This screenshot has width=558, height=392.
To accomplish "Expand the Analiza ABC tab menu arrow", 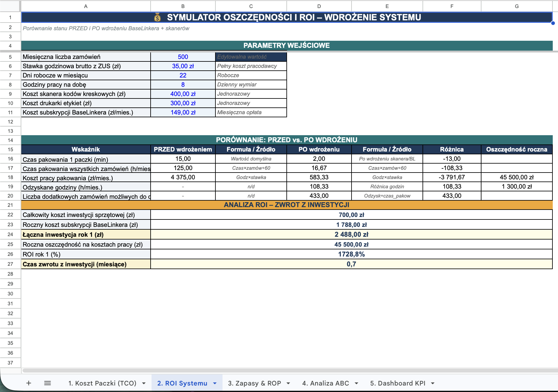I will click(x=356, y=383).
